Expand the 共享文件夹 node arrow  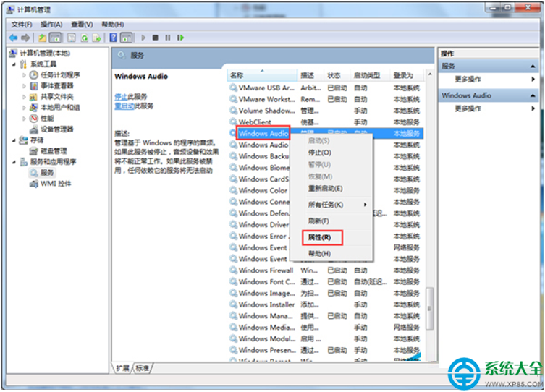point(24,97)
